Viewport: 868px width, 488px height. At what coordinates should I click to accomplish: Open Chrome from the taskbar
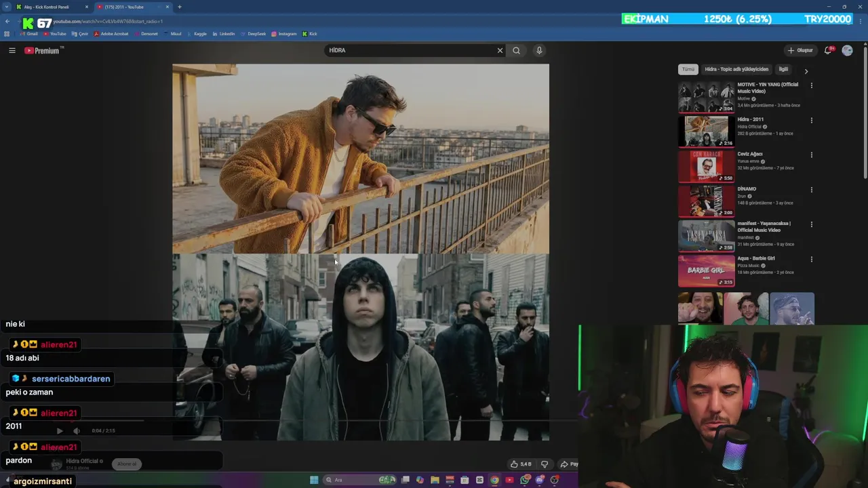(x=494, y=480)
